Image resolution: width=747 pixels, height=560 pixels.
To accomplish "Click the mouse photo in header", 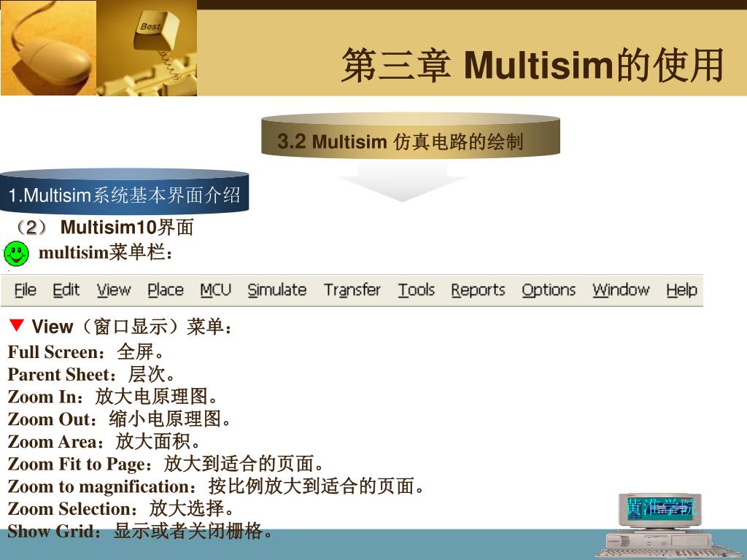I will point(48,48).
